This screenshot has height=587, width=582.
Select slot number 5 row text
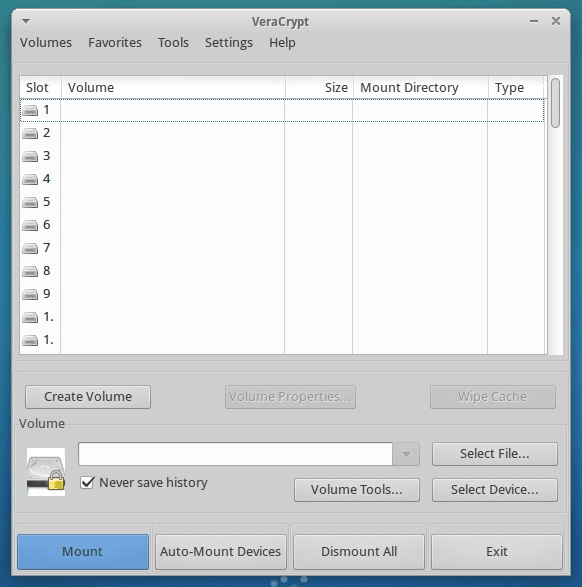(x=46, y=202)
